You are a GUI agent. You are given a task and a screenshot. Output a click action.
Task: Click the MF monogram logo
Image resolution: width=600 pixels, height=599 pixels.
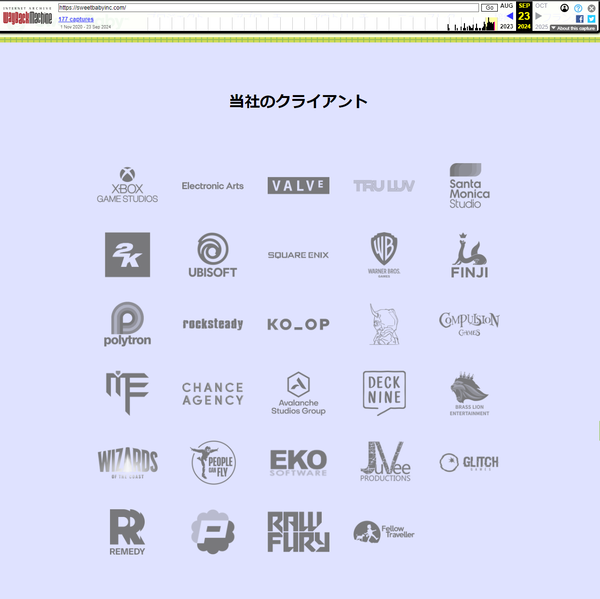tap(127, 393)
